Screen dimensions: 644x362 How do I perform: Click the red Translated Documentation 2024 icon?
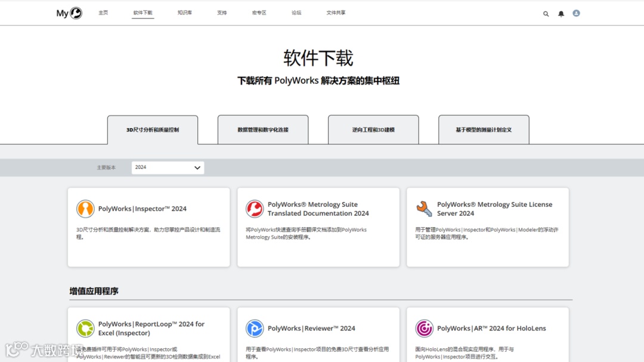(x=255, y=209)
